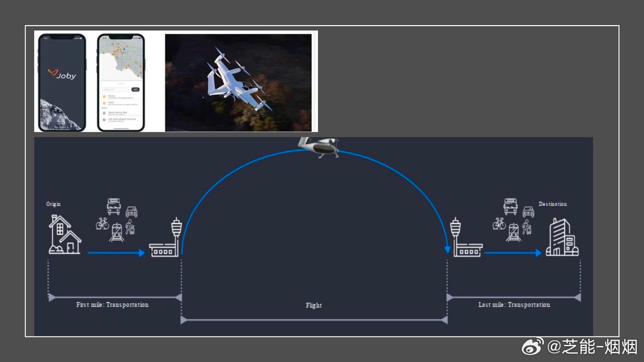Click the Destination label

point(553,204)
